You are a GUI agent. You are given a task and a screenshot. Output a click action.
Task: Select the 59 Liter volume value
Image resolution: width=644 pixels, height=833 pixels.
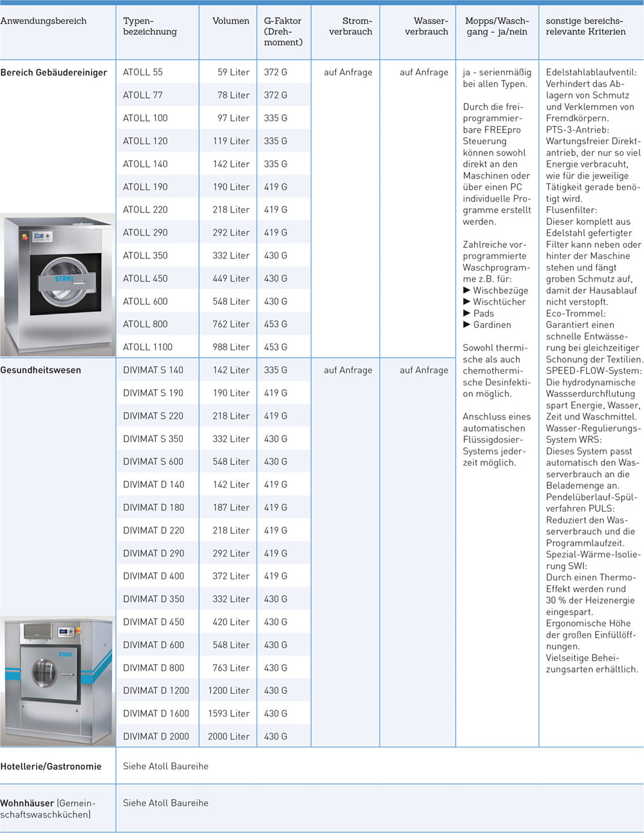pos(234,72)
